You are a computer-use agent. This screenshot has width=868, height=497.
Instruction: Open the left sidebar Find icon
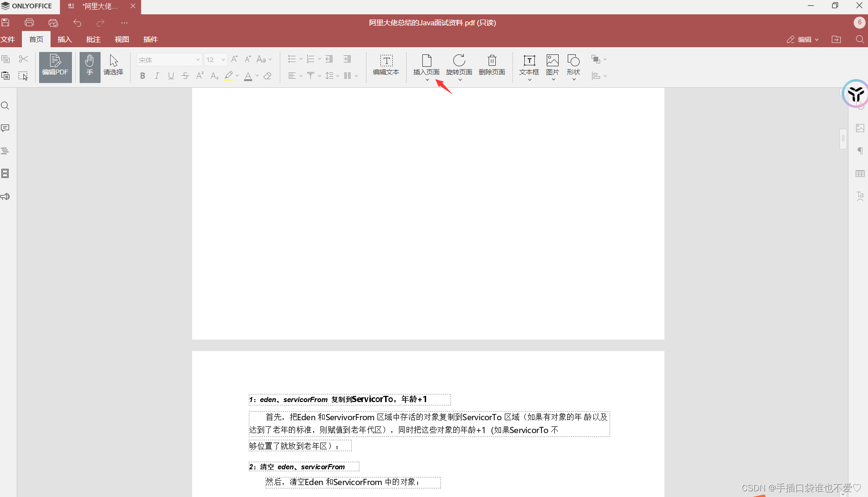point(5,105)
